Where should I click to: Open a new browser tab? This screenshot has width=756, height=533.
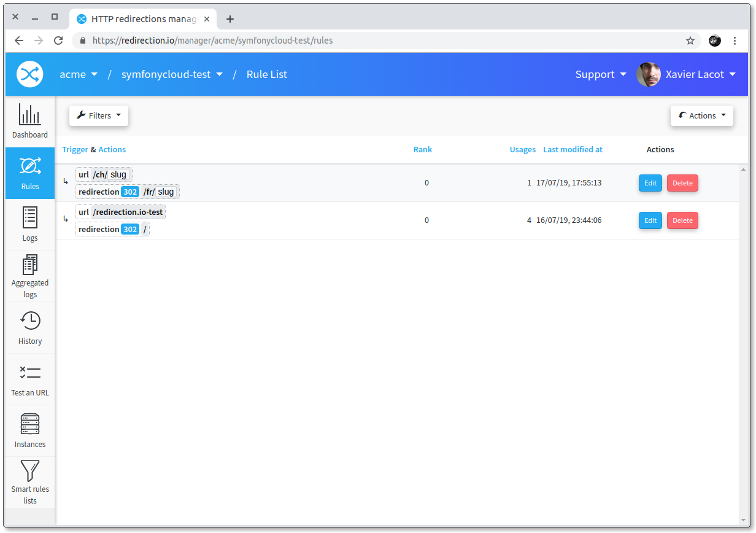[x=230, y=19]
